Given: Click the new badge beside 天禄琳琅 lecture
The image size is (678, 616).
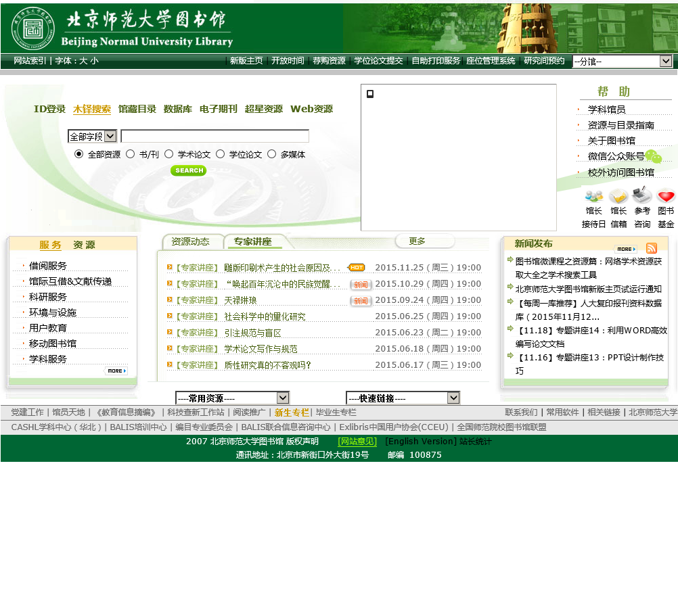Looking at the screenshot, I should tap(361, 301).
